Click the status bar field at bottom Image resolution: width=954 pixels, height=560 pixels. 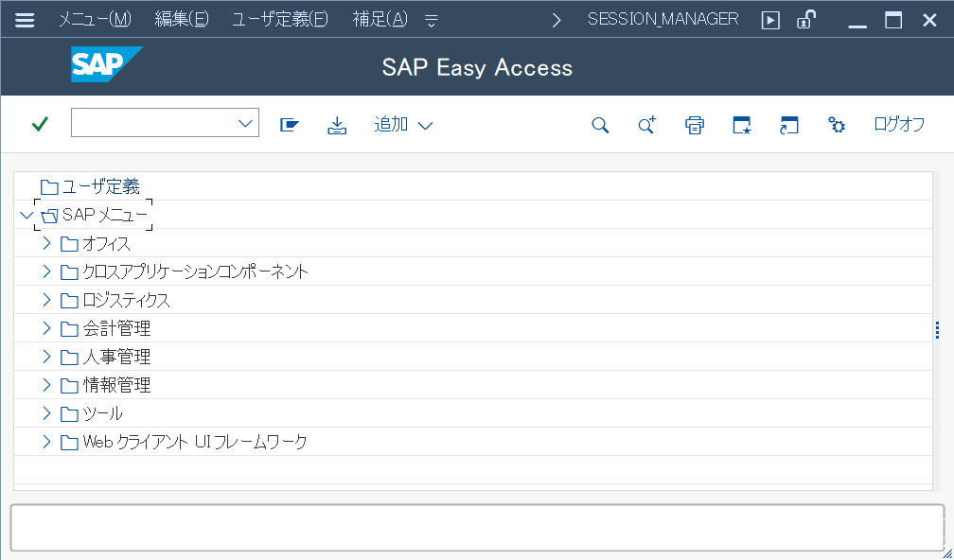(477, 527)
